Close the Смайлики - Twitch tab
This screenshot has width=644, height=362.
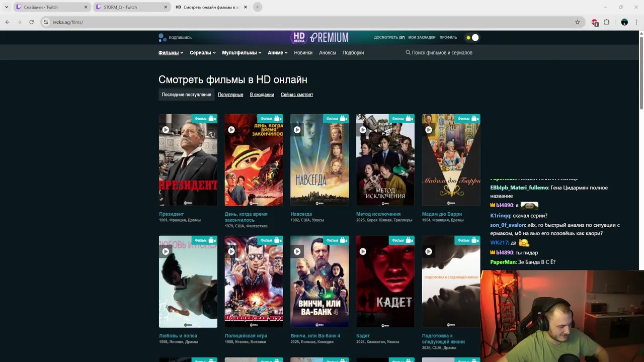coord(86,7)
